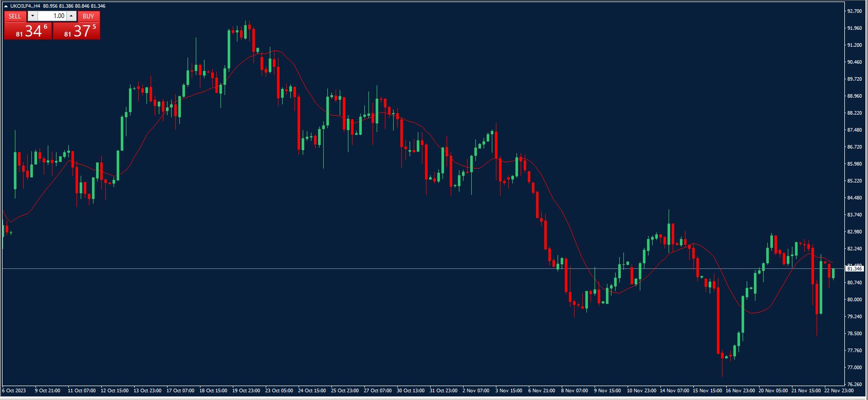The width and height of the screenshot is (868, 400).
Task: Collapse the one-click trading panel triangle
Action: click(x=6, y=6)
